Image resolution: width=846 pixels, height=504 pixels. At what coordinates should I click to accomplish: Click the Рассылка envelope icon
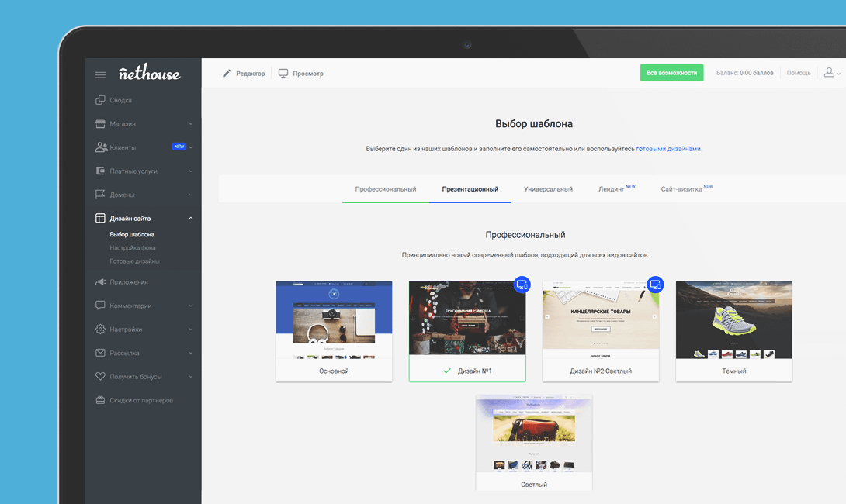(100, 353)
